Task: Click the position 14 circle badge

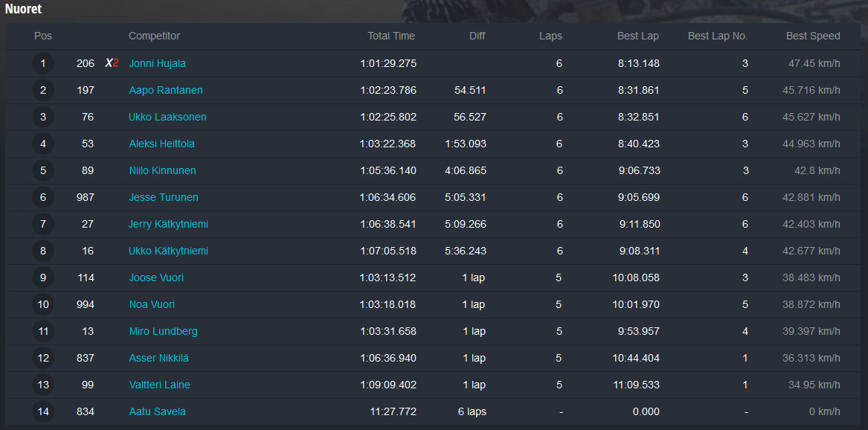Action: (43, 411)
